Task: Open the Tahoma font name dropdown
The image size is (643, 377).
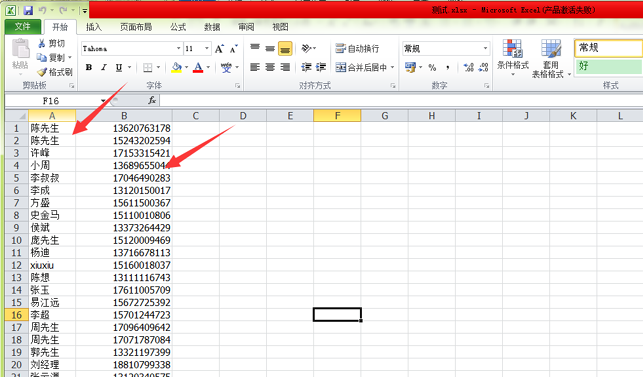Action: [178, 48]
